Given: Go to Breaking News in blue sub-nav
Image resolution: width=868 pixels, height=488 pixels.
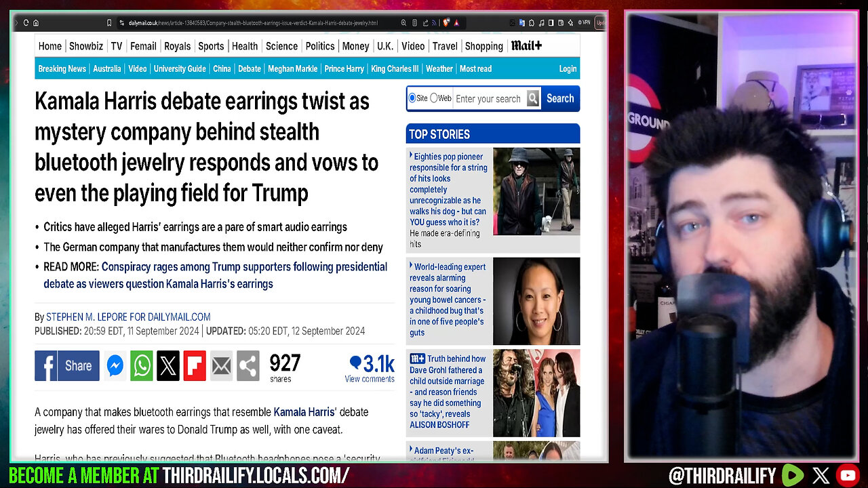Looking at the screenshot, I should click(62, 68).
